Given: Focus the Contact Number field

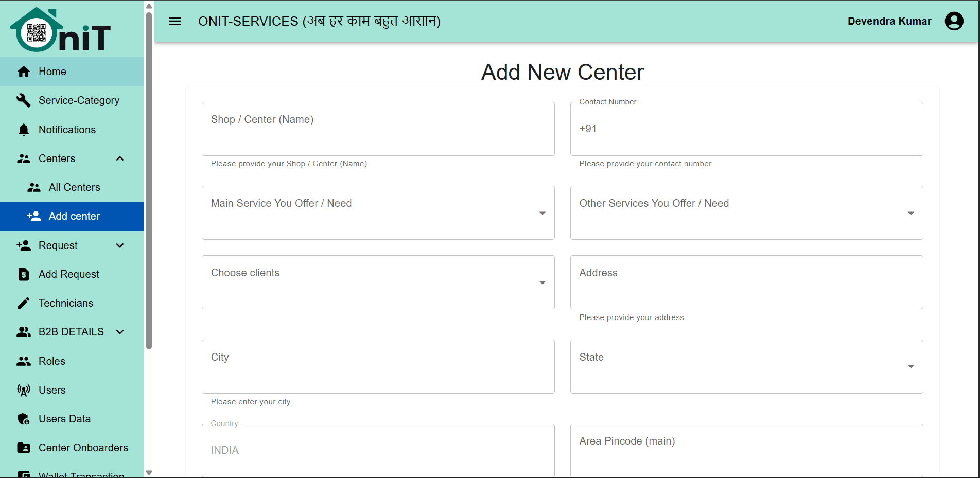Looking at the screenshot, I should coord(746,129).
